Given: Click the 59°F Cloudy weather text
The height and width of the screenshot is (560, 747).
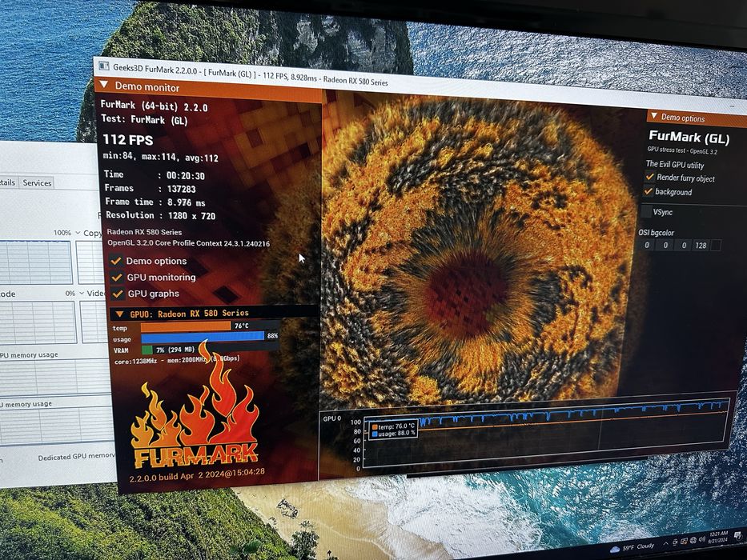Looking at the screenshot, I should 638,546.
